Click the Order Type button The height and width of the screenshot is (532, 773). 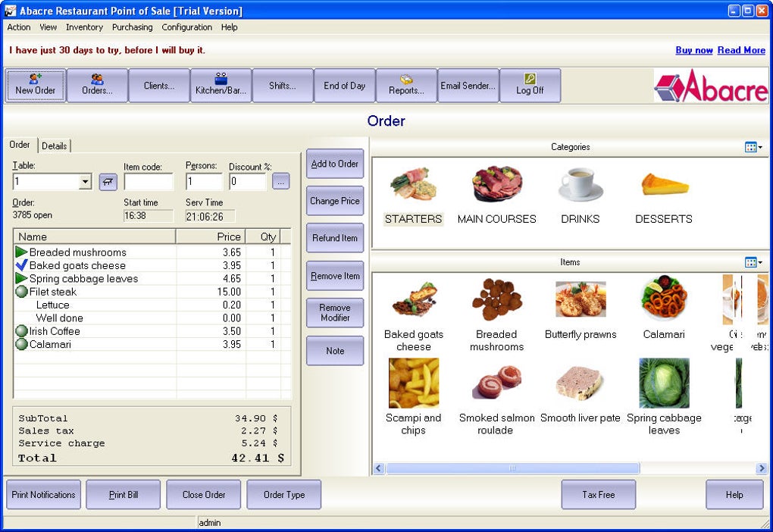(x=284, y=495)
